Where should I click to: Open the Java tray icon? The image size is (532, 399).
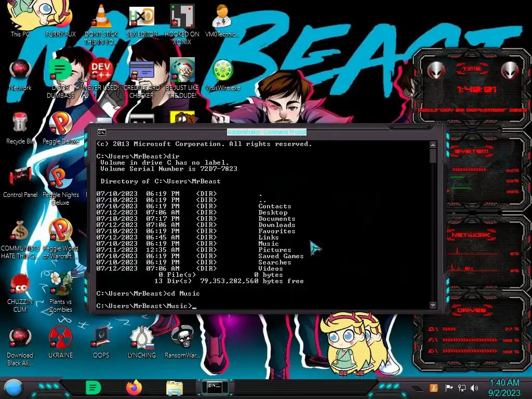[433, 388]
